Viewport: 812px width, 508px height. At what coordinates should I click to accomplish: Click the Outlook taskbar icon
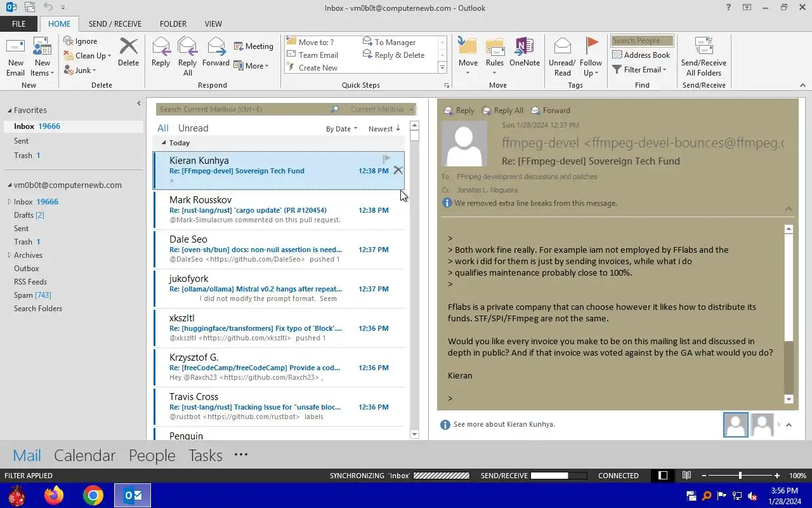133,495
